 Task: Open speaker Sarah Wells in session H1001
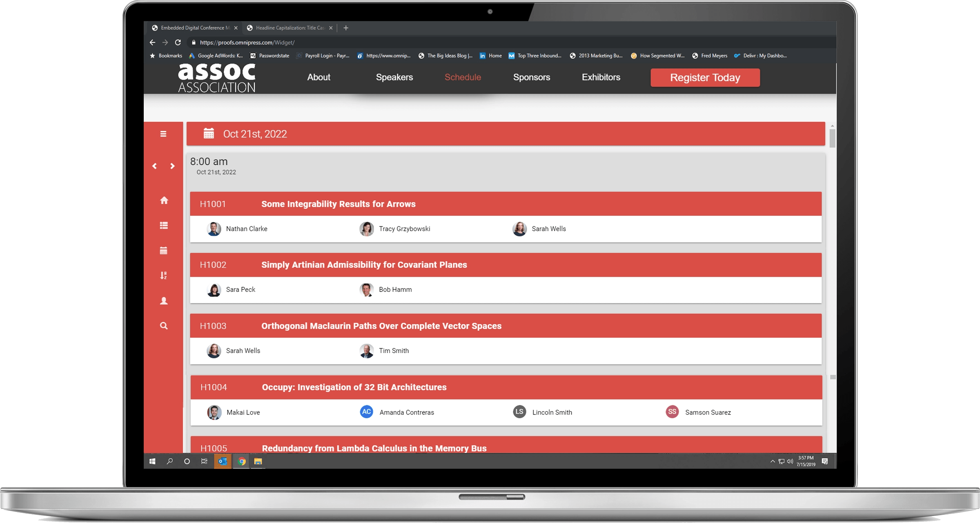pos(548,229)
